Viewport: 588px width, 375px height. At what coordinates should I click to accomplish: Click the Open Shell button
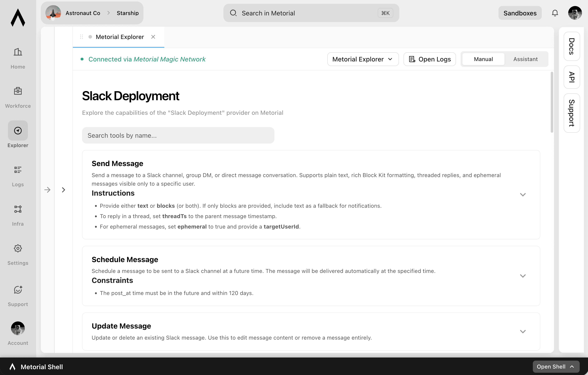556,366
